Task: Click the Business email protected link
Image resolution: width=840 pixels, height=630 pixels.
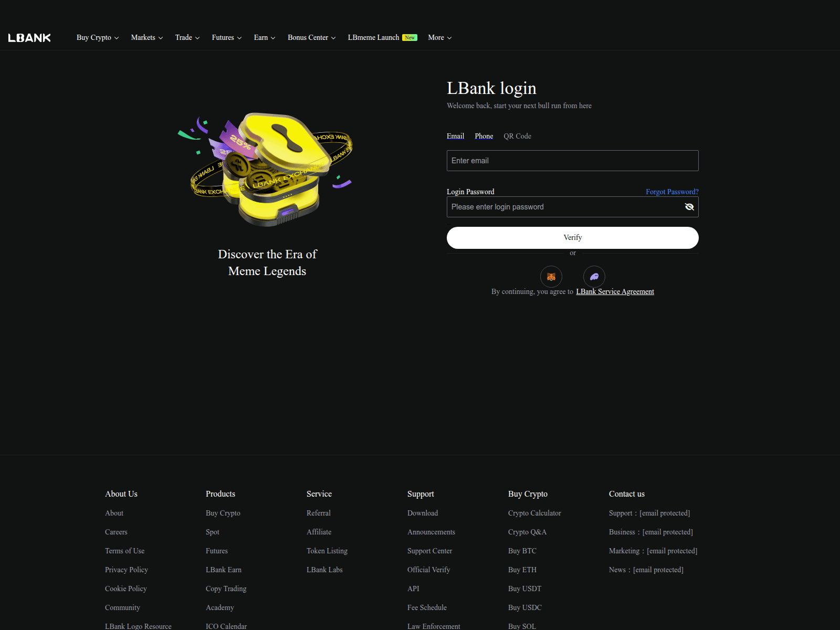Action: point(668,532)
